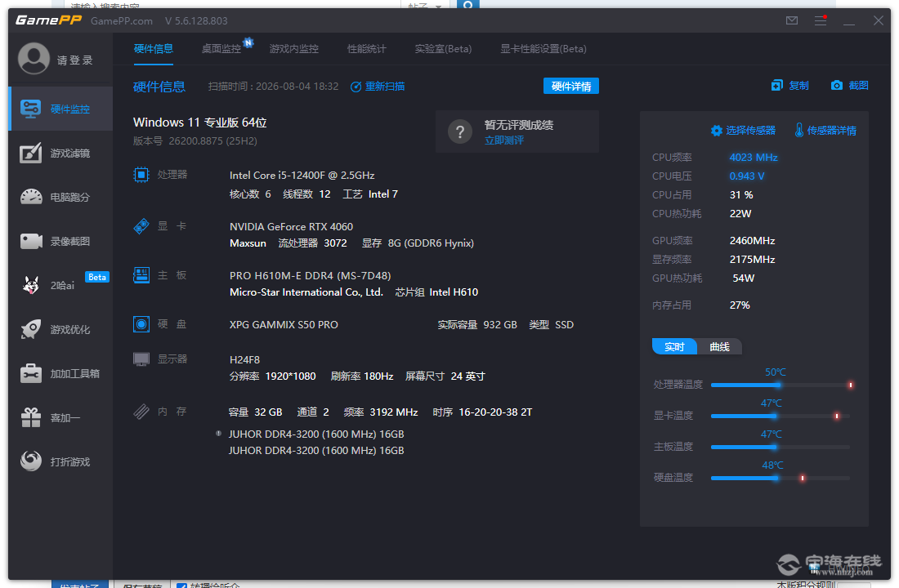899x588 pixels.
Task: Click the GamePP.com title text
Action: (x=122, y=20)
